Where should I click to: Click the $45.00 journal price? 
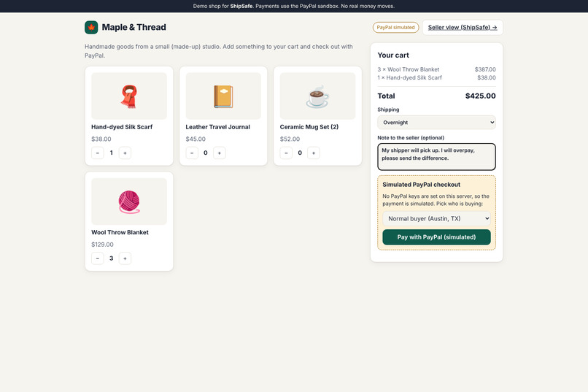click(196, 139)
